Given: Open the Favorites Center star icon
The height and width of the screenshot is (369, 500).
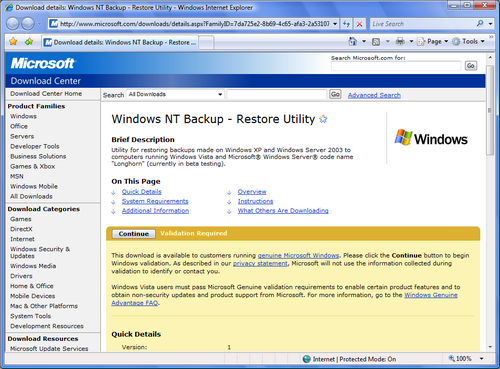Looking at the screenshot, I should click(13, 42).
